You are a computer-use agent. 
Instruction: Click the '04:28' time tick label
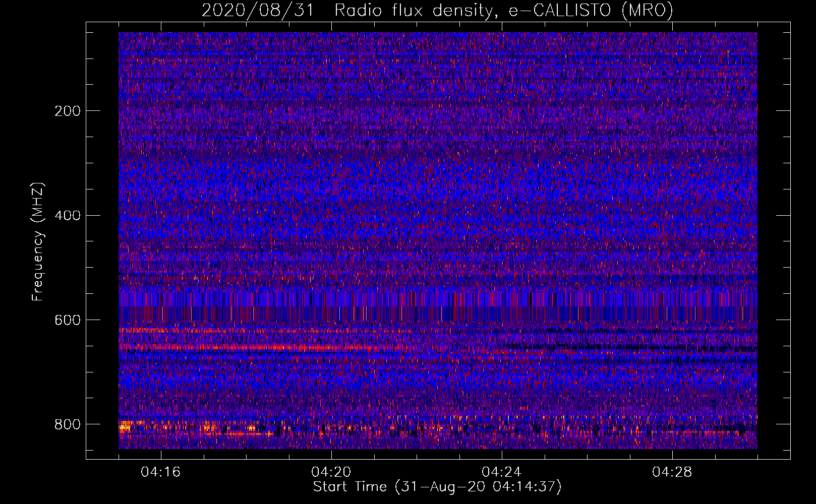(x=672, y=472)
